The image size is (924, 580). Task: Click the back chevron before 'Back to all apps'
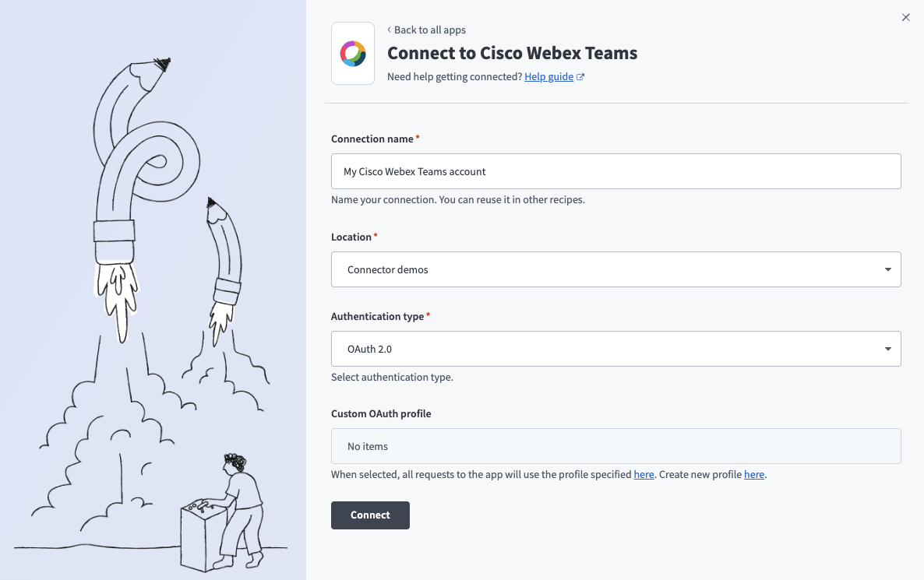coord(389,30)
